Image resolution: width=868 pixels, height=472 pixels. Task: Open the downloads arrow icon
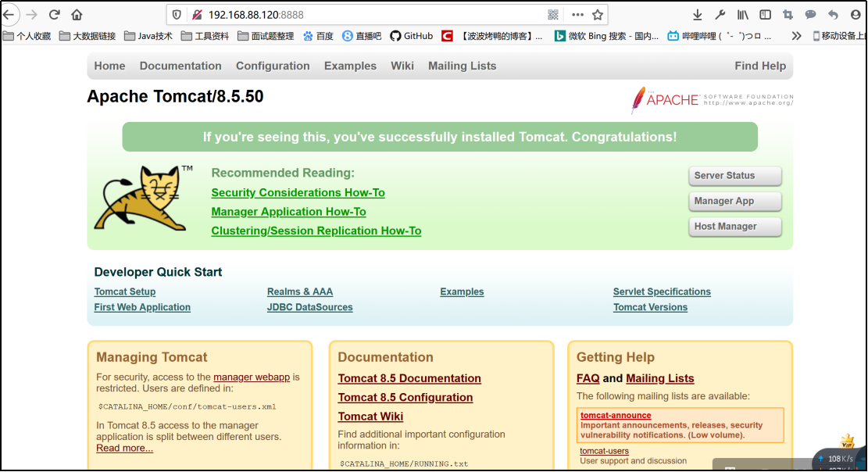point(698,15)
